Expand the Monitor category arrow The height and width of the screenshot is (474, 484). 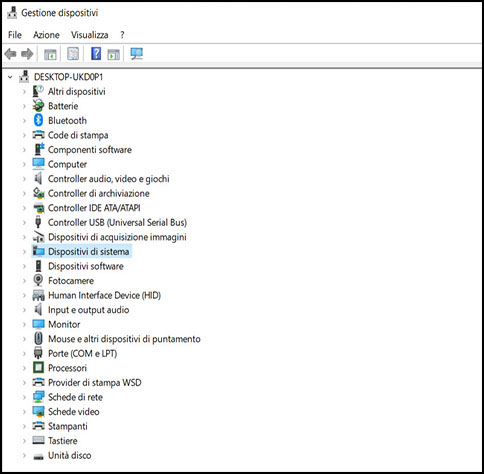[24, 324]
